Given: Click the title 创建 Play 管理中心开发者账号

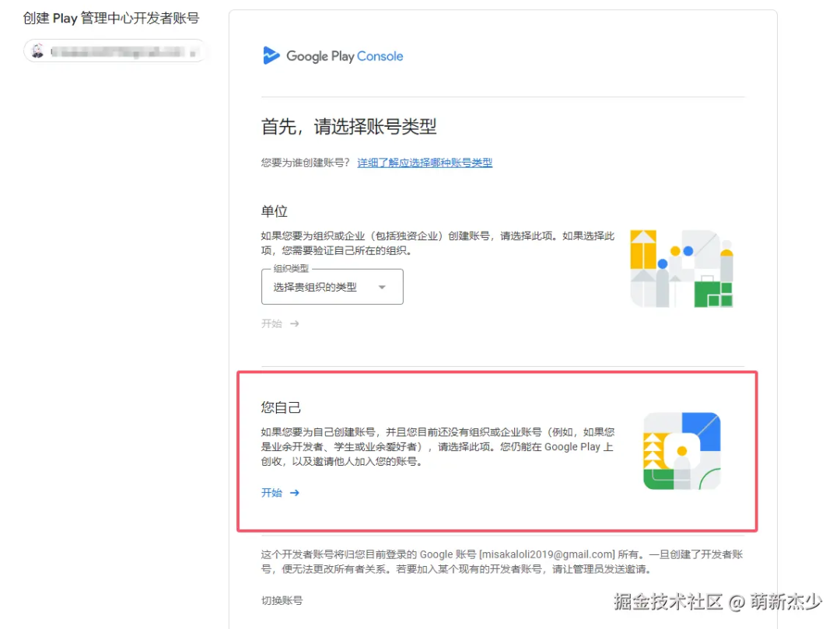Looking at the screenshot, I should [x=111, y=18].
